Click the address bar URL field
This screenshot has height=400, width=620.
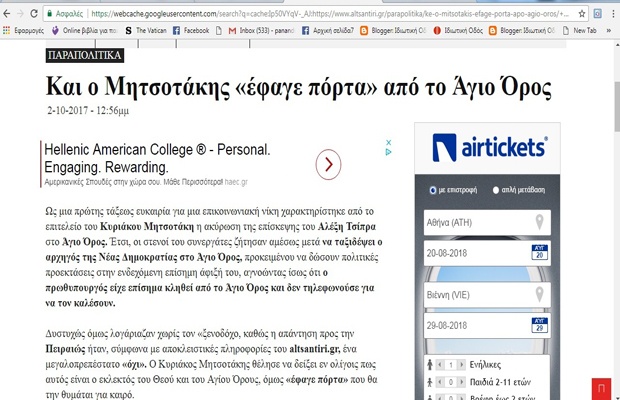tap(329, 14)
